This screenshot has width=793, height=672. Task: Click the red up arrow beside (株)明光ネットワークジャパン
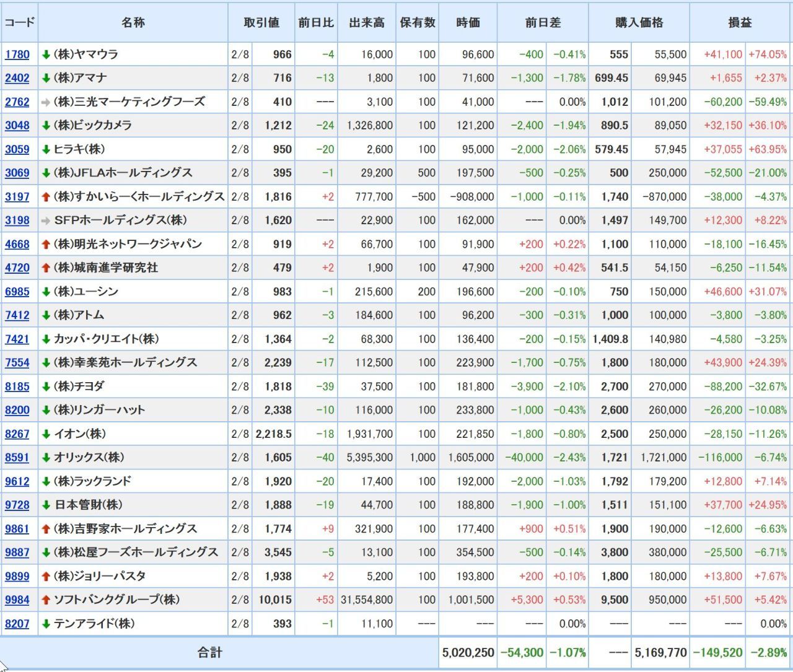click(x=46, y=244)
